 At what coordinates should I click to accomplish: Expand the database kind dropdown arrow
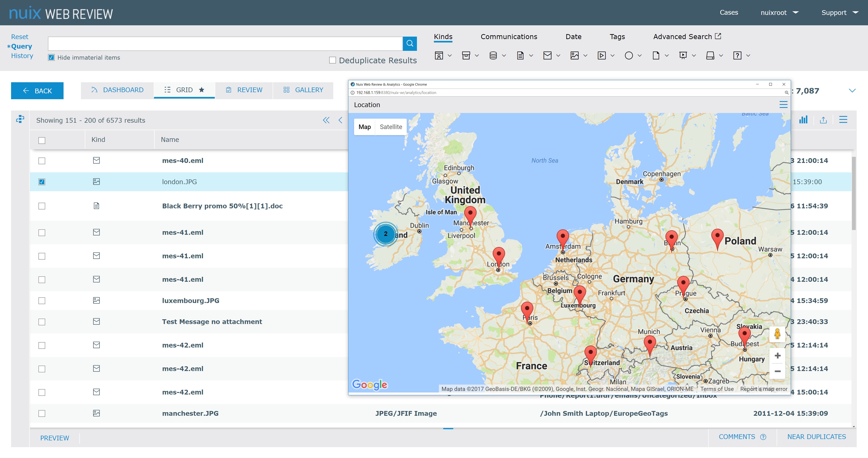pos(504,56)
